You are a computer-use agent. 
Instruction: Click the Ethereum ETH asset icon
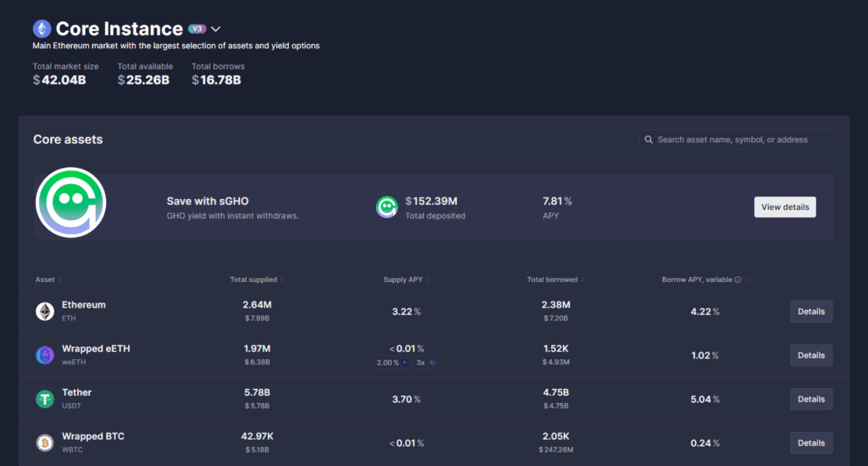pyautogui.click(x=45, y=311)
